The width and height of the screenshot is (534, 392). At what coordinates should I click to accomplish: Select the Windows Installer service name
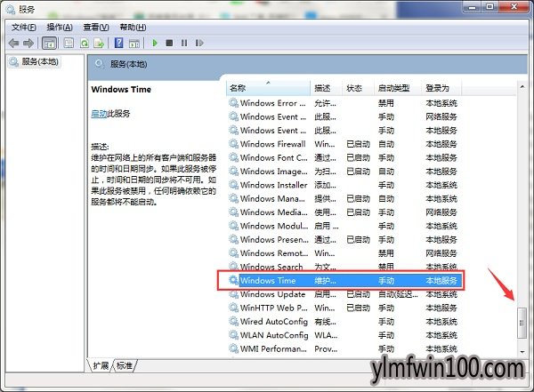coord(273,185)
